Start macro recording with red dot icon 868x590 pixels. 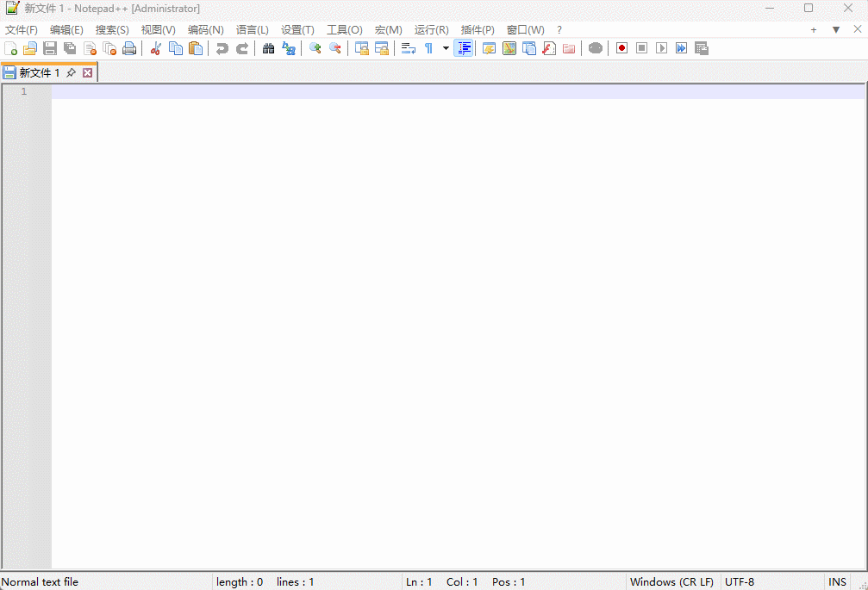(621, 48)
